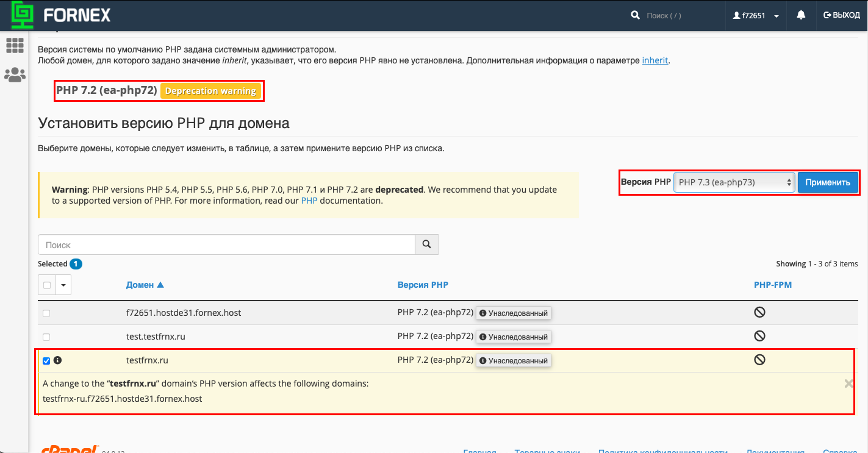
Task: Click the Домен sort arrow header
Action: (145, 285)
